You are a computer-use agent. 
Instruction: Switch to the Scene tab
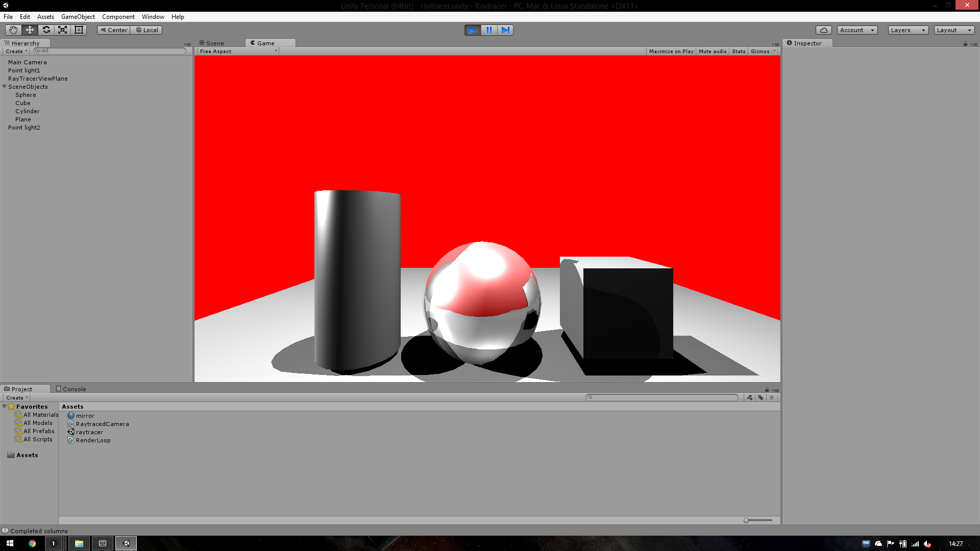(214, 42)
